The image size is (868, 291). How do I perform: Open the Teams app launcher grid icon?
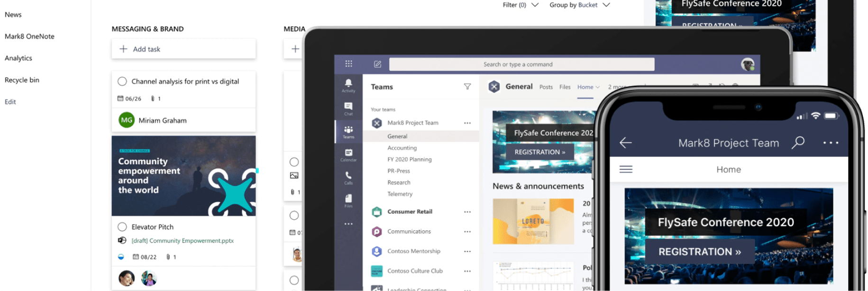pyautogui.click(x=348, y=64)
